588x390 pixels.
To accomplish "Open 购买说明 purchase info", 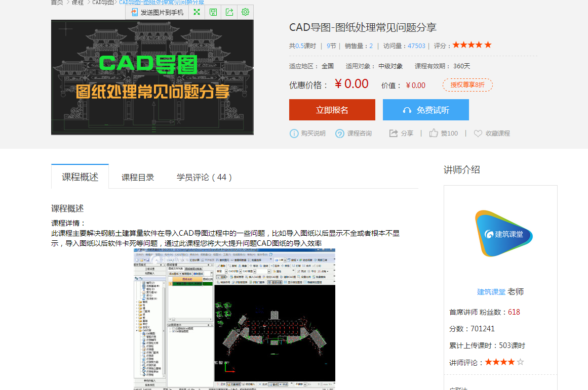I will (307, 134).
